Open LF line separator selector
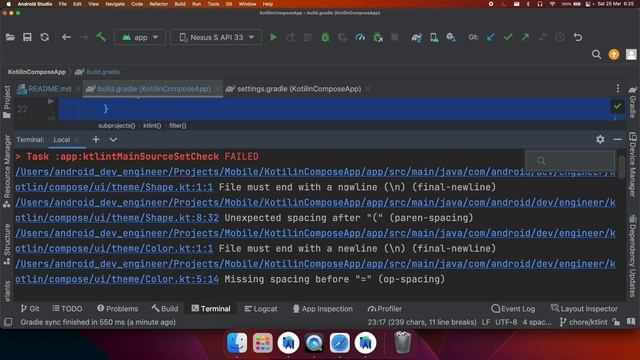640x360 pixels. pyautogui.click(x=486, y=322)
